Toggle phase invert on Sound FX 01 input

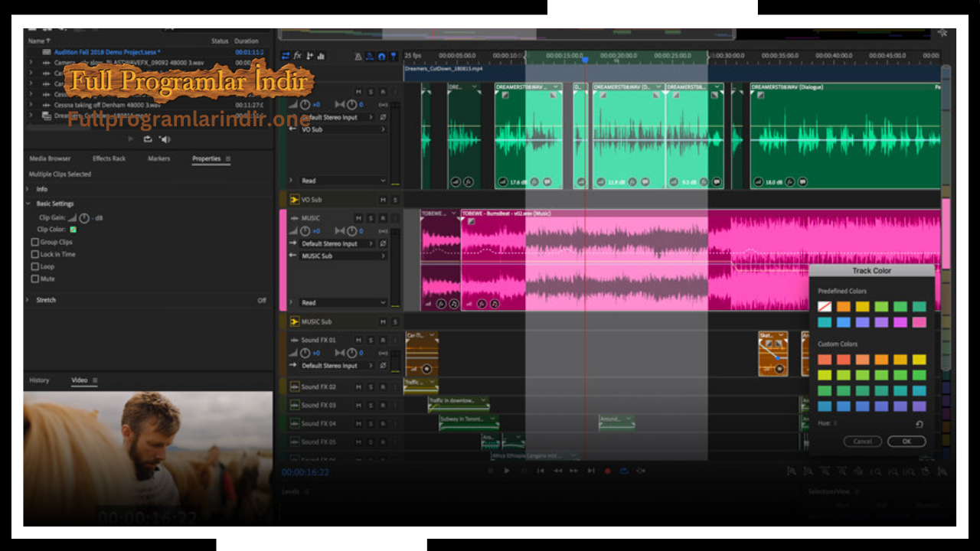[x=383, y=366]
